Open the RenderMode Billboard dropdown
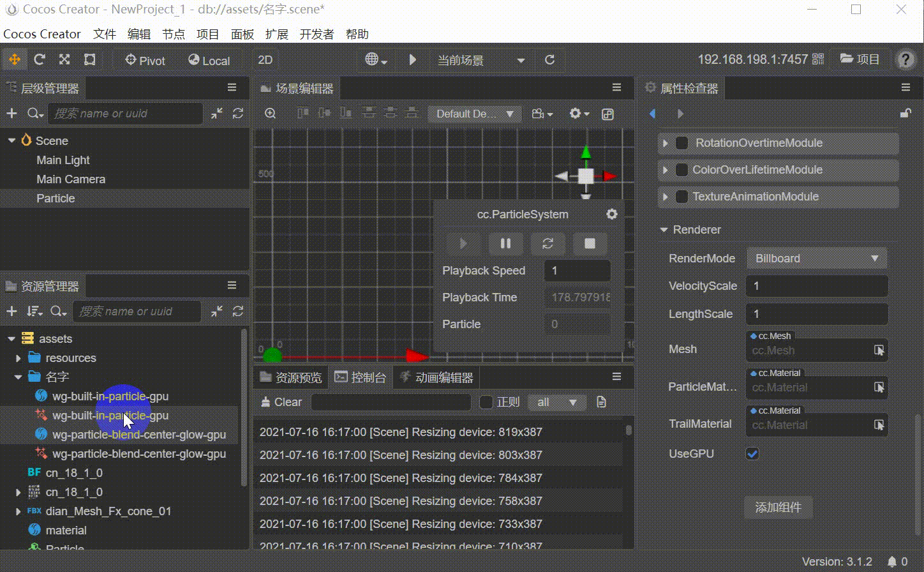Screen dimensions: 924x572 click(816, 259)
